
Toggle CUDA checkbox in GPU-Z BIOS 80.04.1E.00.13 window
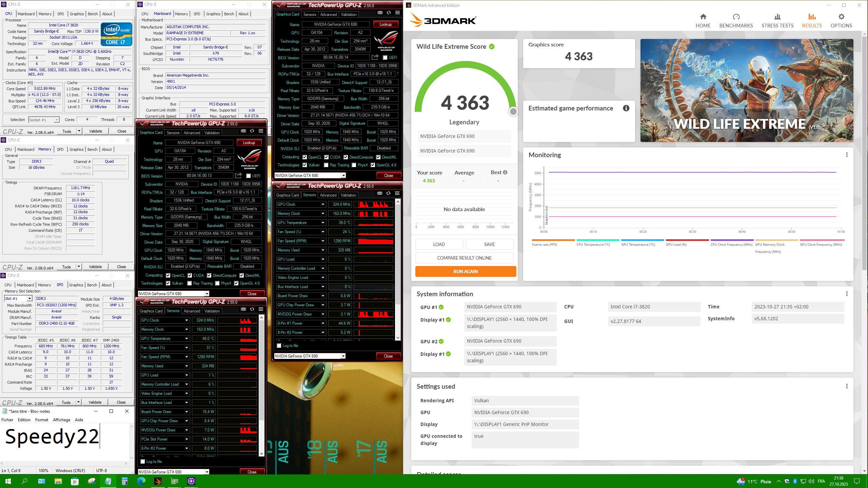[190, 276]
